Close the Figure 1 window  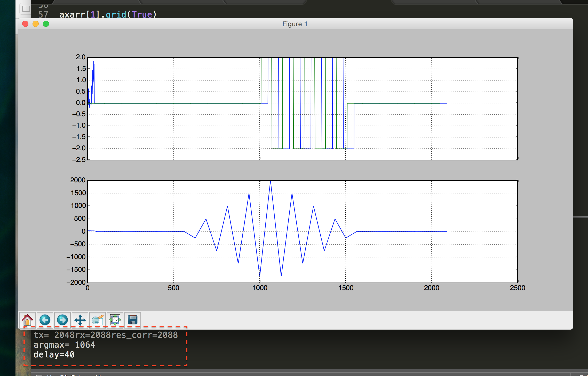25,24
